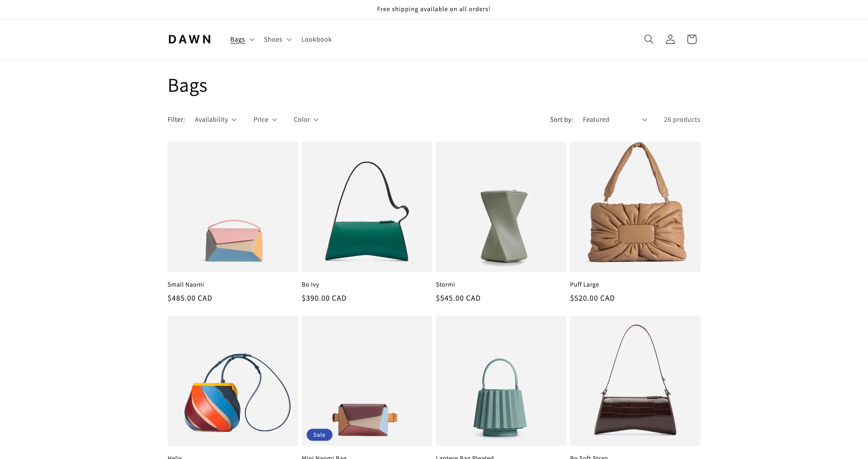
Task: Open the Bo Ivy product title
Action: tap(310, 284)
